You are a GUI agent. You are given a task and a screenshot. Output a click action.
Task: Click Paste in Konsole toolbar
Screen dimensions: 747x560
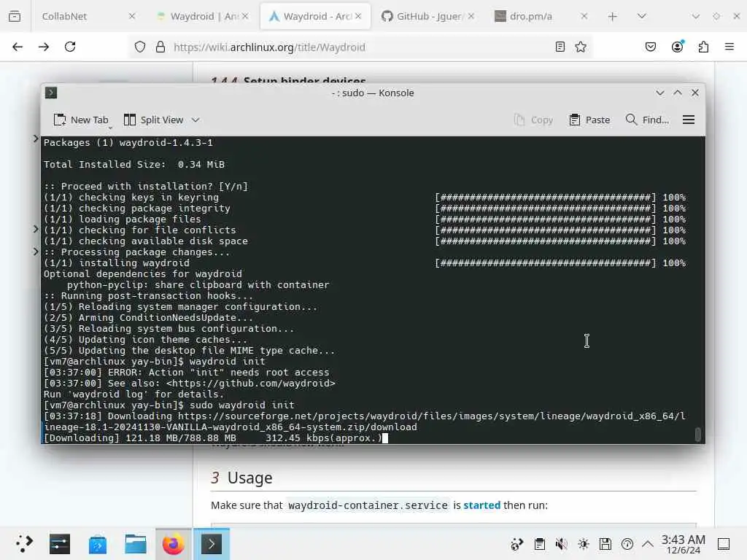tap(589, 120)
